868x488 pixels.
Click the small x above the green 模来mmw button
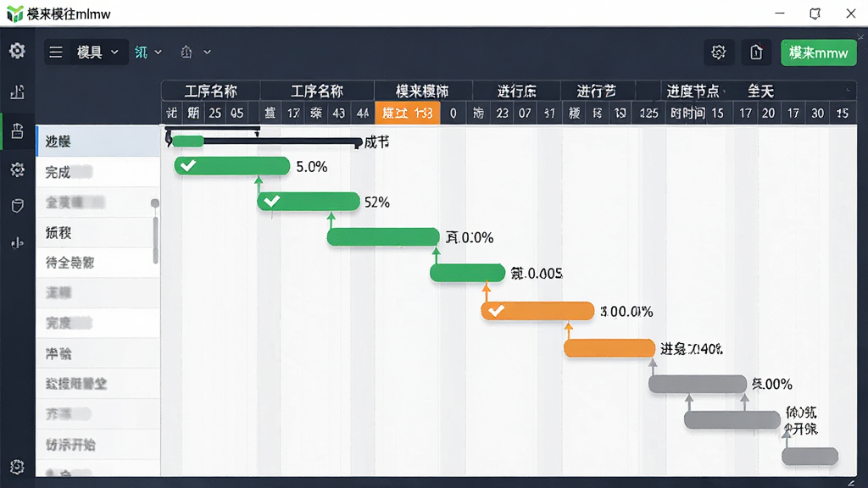pyautogui.click(x=860, y=36)
